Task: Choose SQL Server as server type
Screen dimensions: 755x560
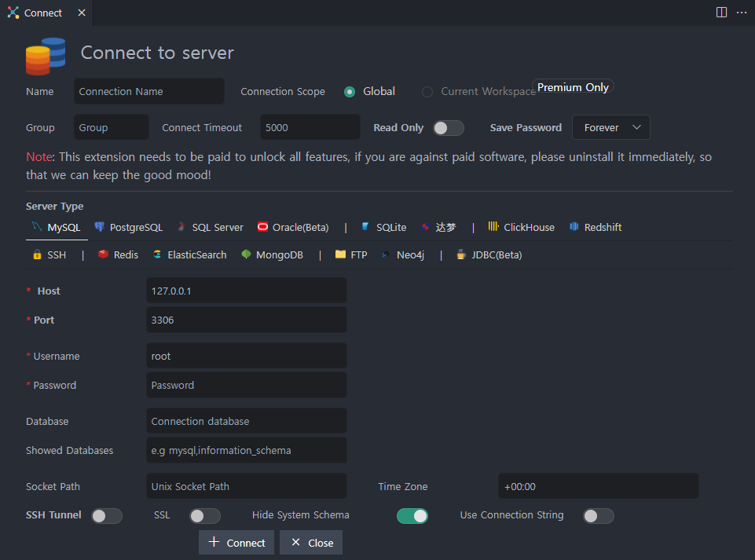Action: point(211,227)
